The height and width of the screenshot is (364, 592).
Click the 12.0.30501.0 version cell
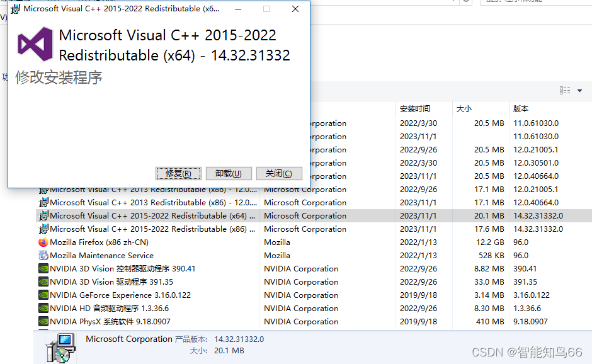pos(536,162)
